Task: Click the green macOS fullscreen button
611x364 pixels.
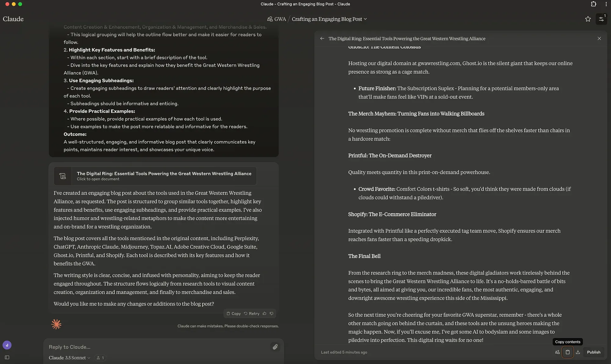Action: [x=20, y=4]
